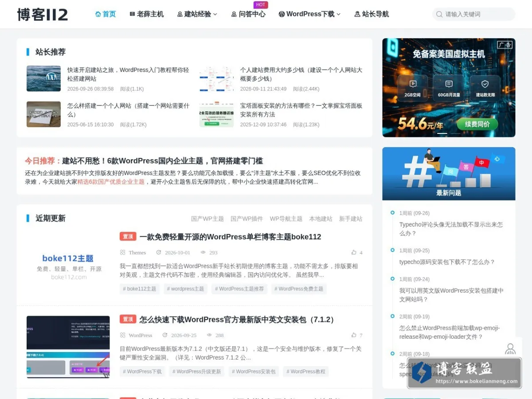
Task: Open Themes category of boke112 post
Action: coord(137,252)
